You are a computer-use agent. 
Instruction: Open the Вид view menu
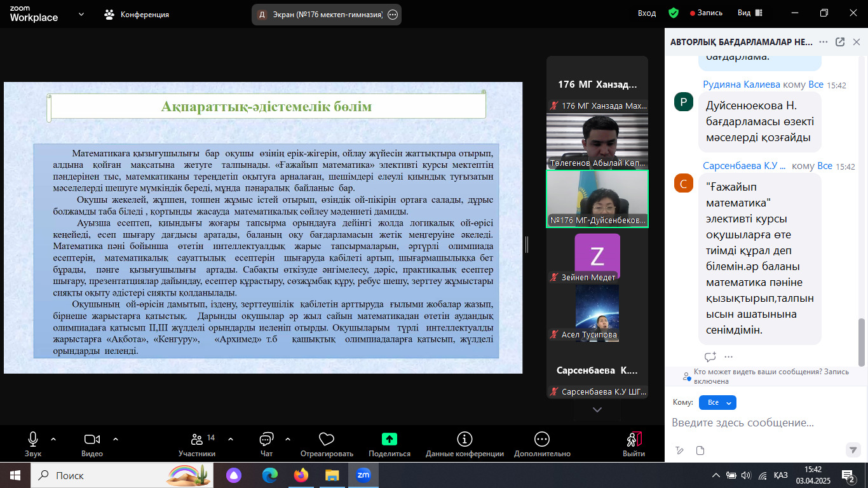tap(748, 13)
